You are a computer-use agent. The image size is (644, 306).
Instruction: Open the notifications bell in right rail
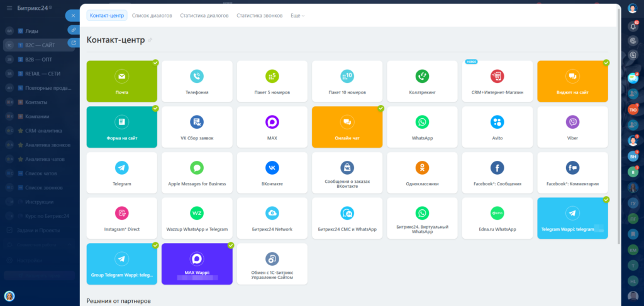633,26
